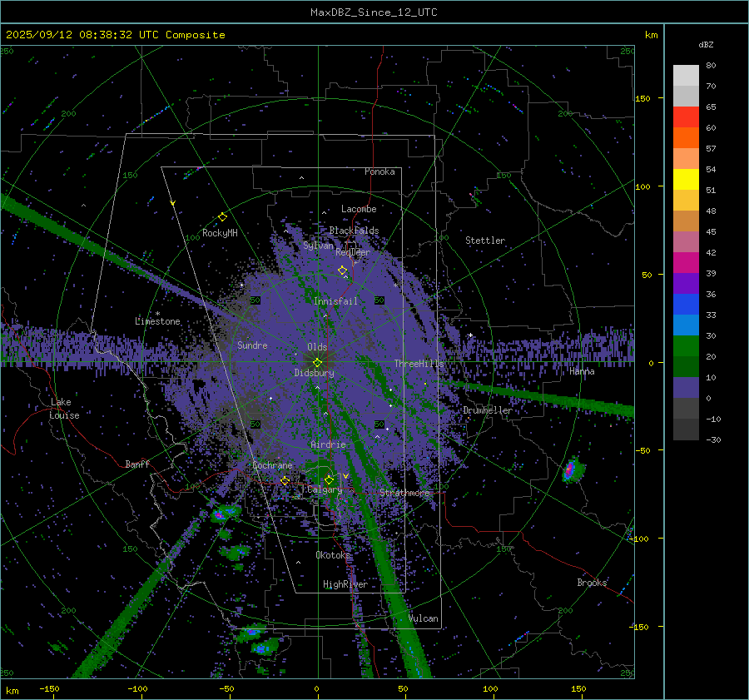Viewport: 749px width, 700px height.
Task: Click the asterisk marker above the Limestone label
Action: click(157, 314)
